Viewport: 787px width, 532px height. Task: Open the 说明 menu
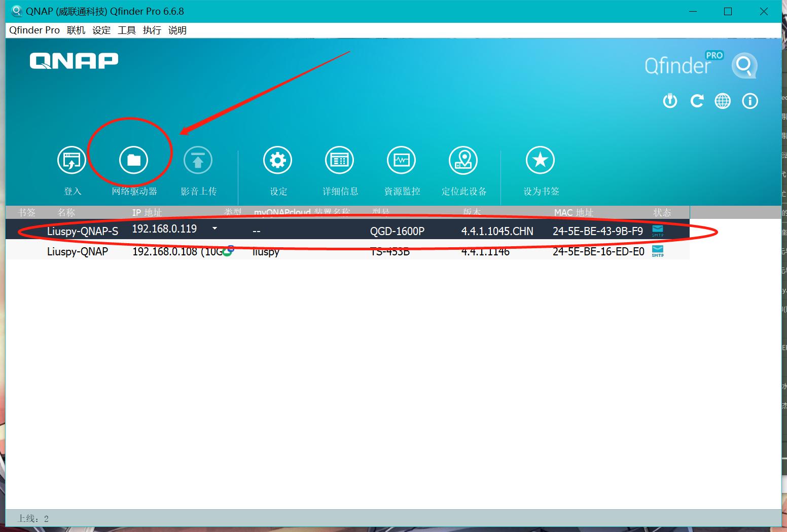[177, 30]
